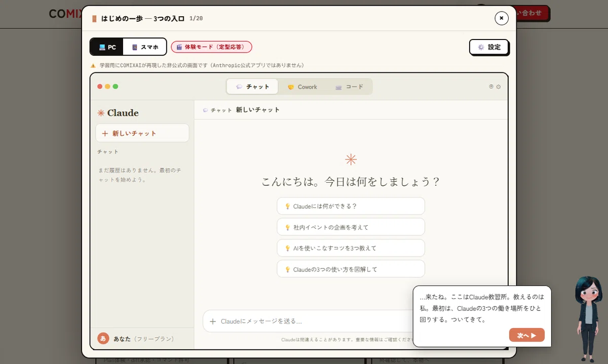Click the まだ履歴はありません note in sidebar
The width and height of the screenshot is (608, 364).
click(x=140, y=175)
